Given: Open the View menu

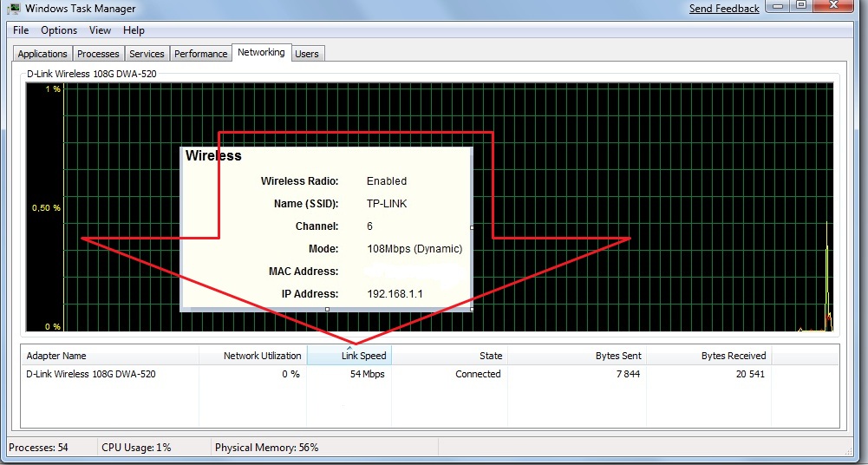Looking at the screenshot, I should [100, 30].
